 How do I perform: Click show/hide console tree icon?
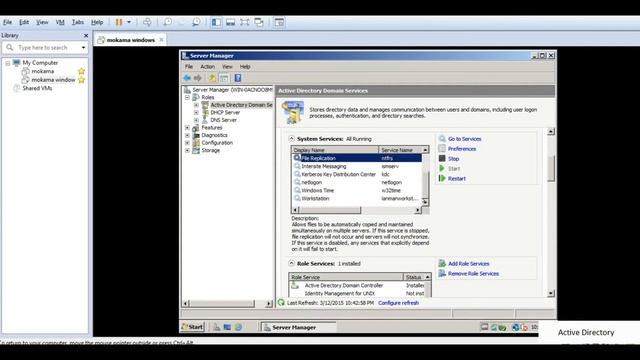click(x=224, y=78)
